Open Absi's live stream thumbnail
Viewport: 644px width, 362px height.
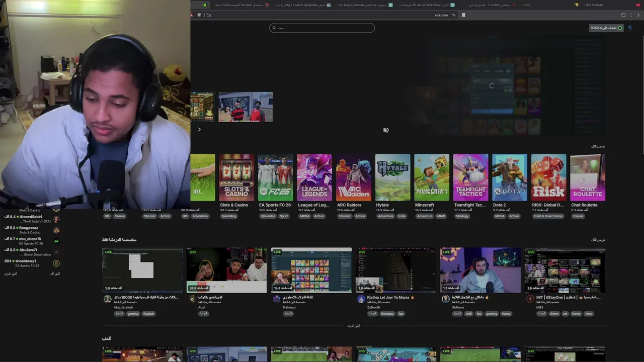227,270
